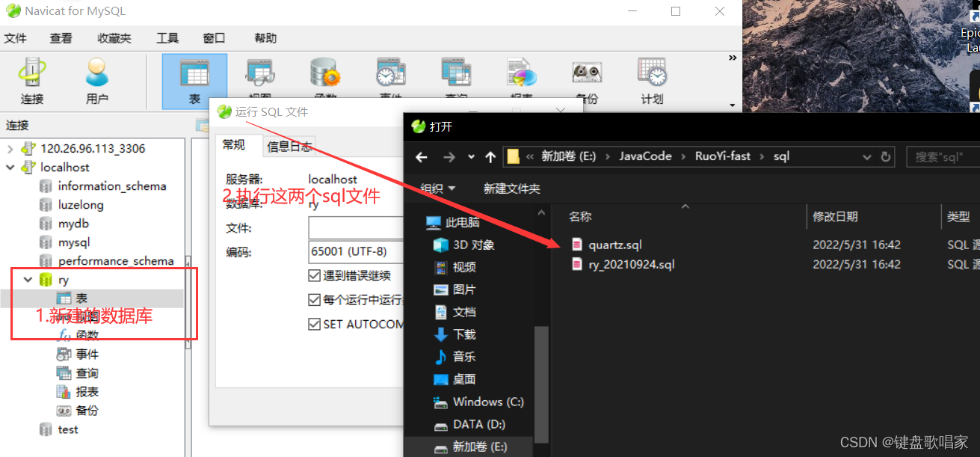Open the 编码 65001 (UTF-8) combo box
Image resolution: width=980 pixels, height=457 pixels.
point(356,251)
